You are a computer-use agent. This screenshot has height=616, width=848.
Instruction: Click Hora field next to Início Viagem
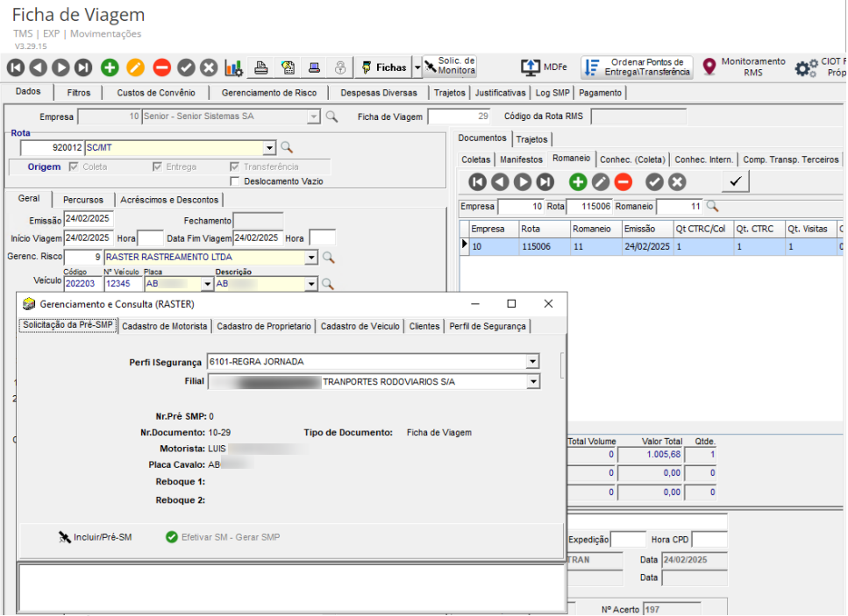[150, 238]
